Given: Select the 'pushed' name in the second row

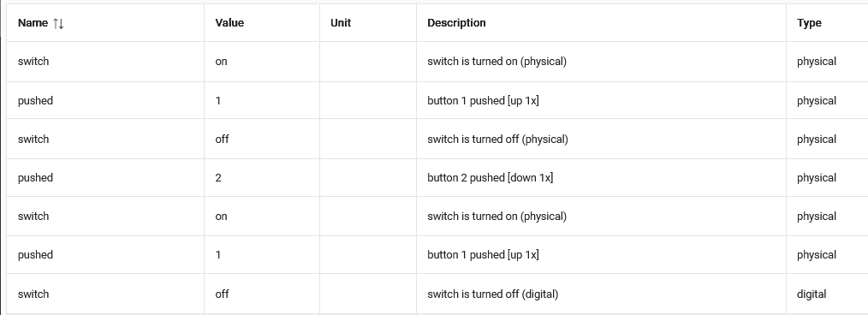Looking at the screenshot, I should (35, 101).
